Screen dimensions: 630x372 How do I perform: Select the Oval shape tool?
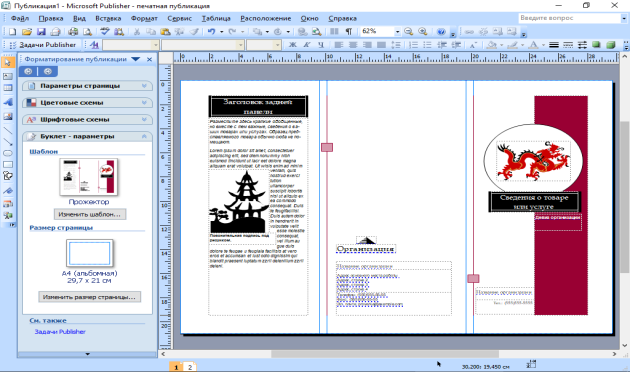(x=8, y=153)
